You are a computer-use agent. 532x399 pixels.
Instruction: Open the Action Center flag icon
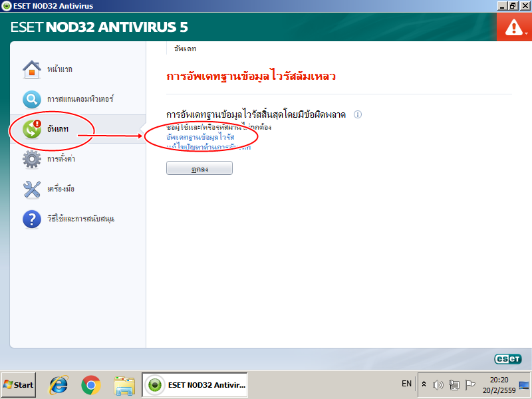pyautogui.click(x=469, y=384)
